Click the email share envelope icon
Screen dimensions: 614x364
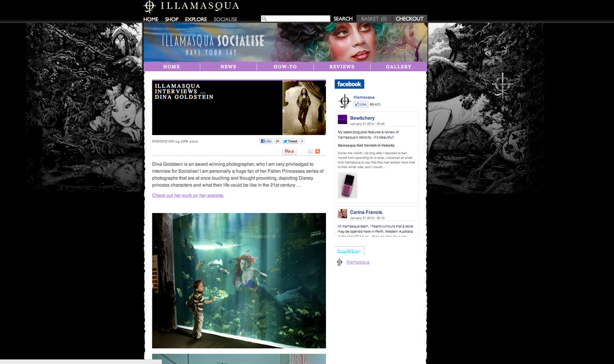click(x=310, y=151)
